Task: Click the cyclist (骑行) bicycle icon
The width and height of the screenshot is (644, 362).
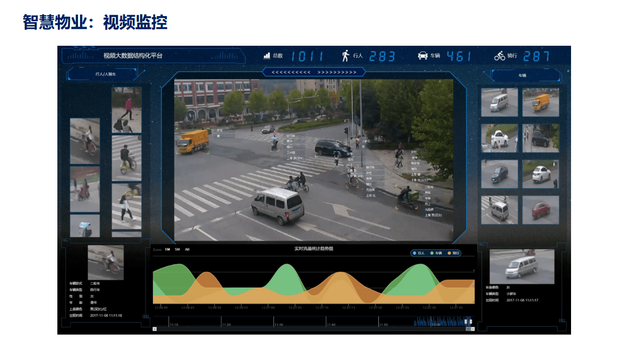Action: click(x=500, y=56)
